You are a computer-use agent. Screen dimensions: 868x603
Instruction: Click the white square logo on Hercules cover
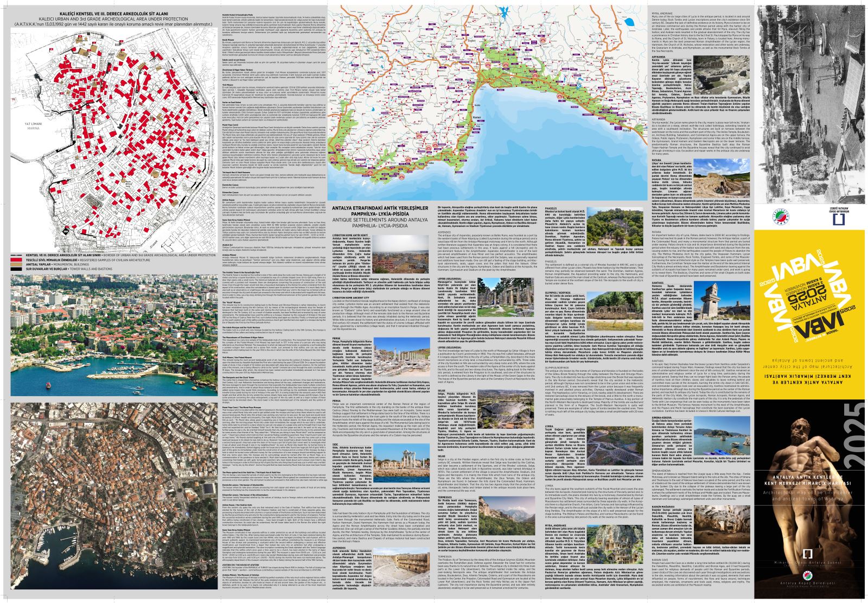click(808, 553)
